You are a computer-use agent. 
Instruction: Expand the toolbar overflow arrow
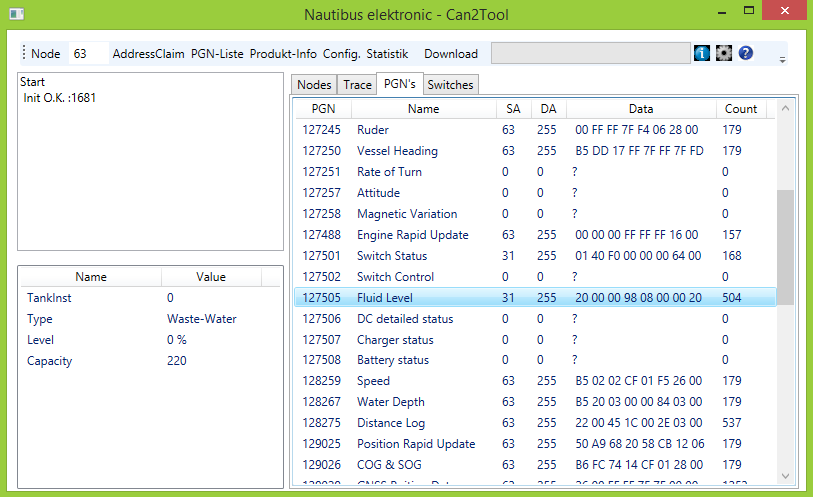(x=782, y=58)
